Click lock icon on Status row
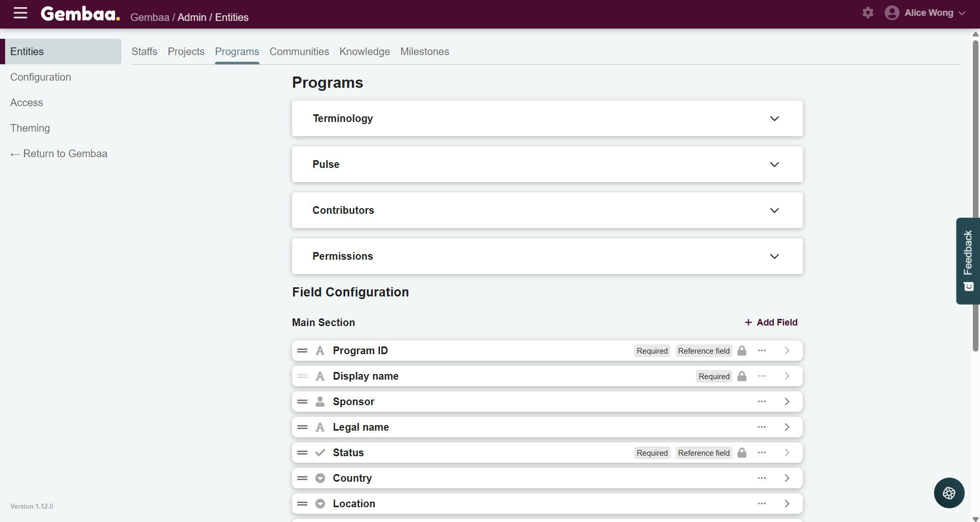 742,453
